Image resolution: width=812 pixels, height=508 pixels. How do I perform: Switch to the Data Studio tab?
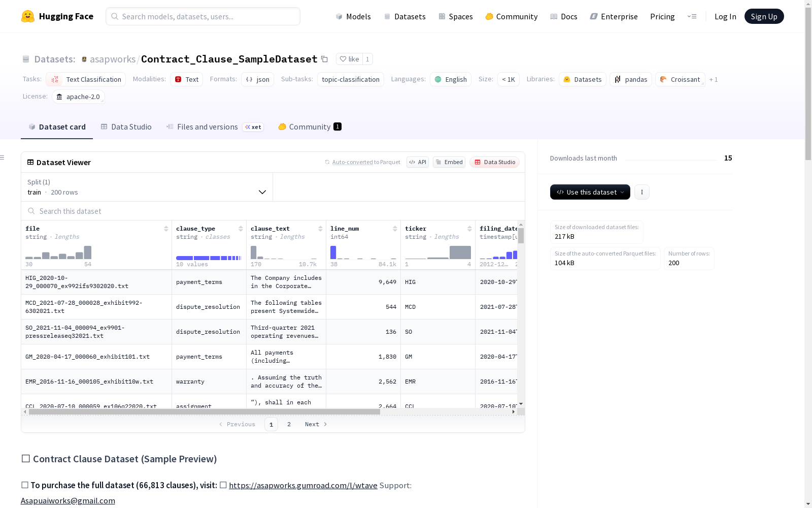point(126,126)
